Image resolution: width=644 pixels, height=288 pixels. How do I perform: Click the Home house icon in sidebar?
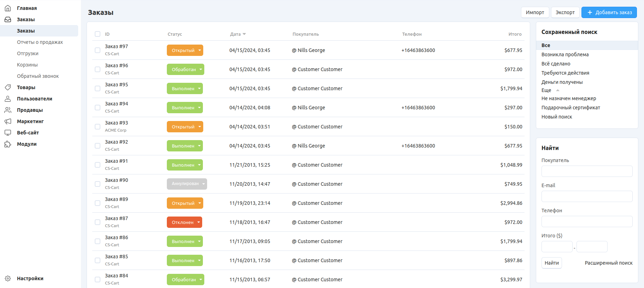8,8
